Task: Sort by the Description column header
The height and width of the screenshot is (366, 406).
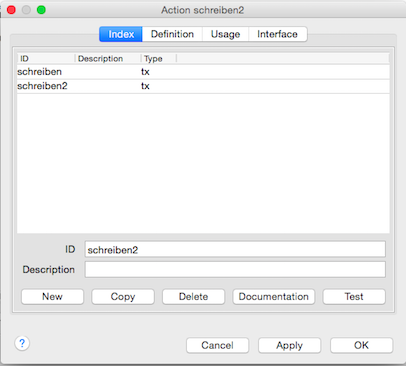Action: point(108,59)
